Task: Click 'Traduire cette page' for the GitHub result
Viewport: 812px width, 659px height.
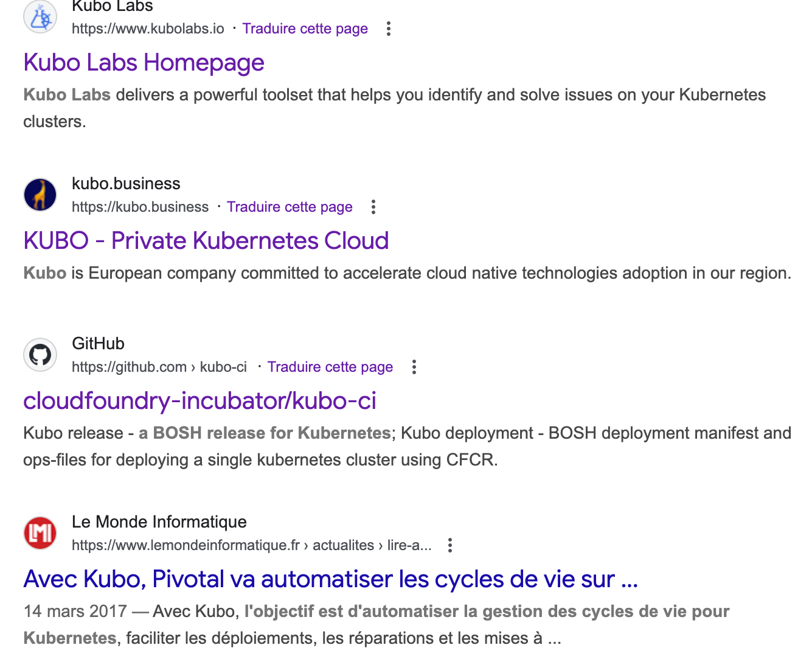Action: tap(330, 367)
